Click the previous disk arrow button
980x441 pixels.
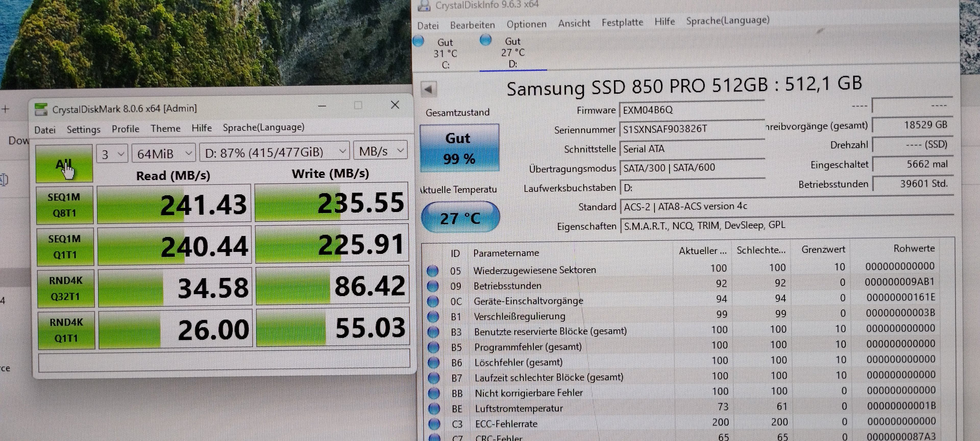[429, 90]
